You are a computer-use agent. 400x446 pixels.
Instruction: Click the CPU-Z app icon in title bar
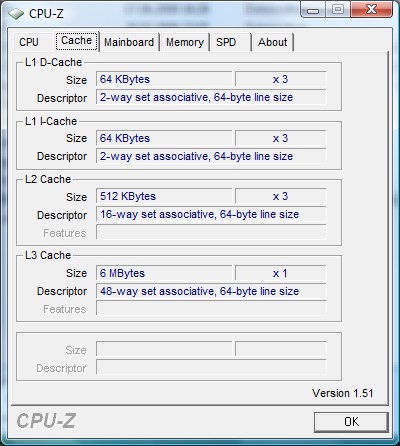tap(16, 14)
